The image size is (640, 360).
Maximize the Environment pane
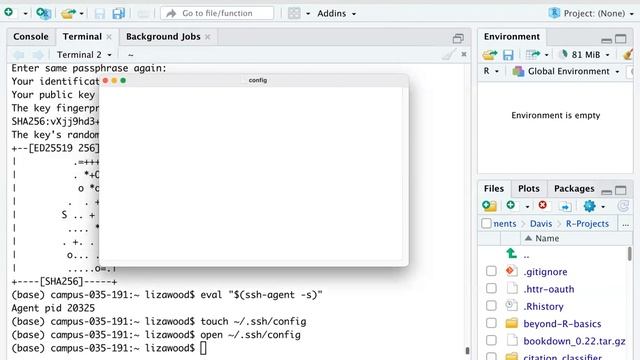621,38
